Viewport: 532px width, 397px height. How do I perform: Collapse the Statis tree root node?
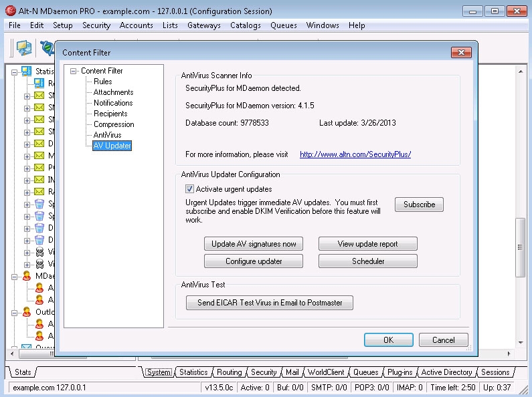(x=14, y=72)
